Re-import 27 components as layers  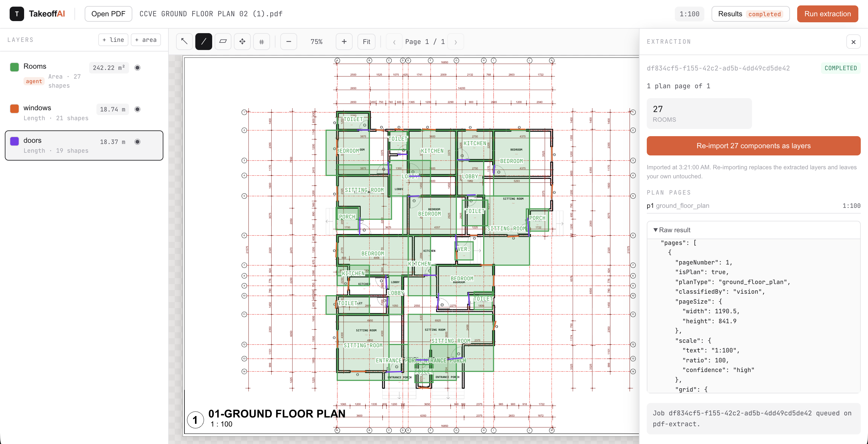(x=753, y=146)
